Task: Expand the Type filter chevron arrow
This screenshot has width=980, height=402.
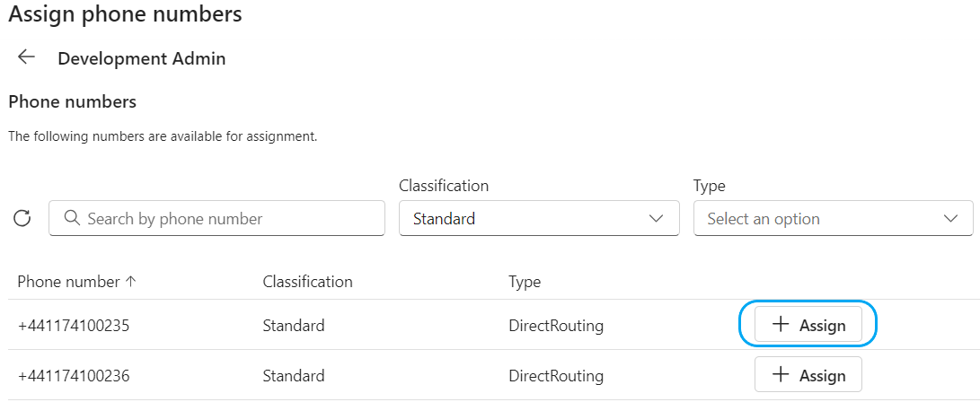Action: pos(951,218)
